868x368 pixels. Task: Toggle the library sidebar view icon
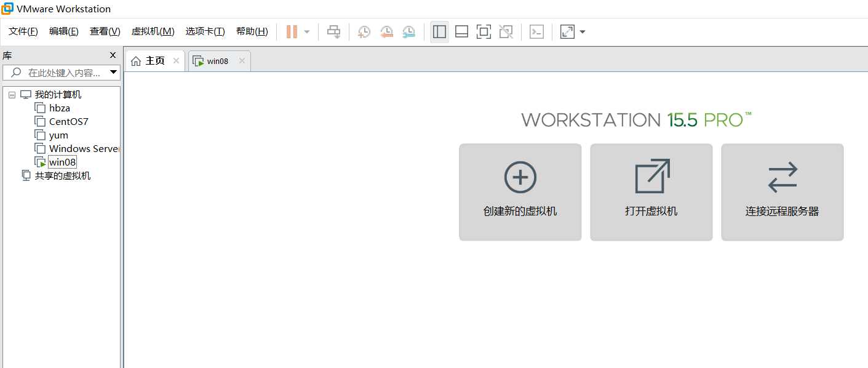pos(439,31)
